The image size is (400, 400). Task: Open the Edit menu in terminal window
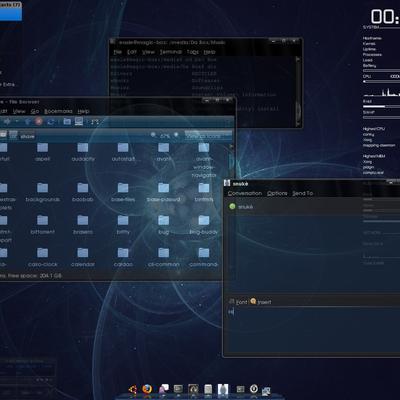(132, 52)
